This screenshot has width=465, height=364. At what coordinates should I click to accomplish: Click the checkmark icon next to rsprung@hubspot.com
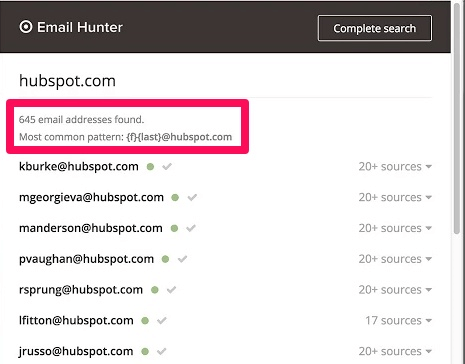(171, 290)
